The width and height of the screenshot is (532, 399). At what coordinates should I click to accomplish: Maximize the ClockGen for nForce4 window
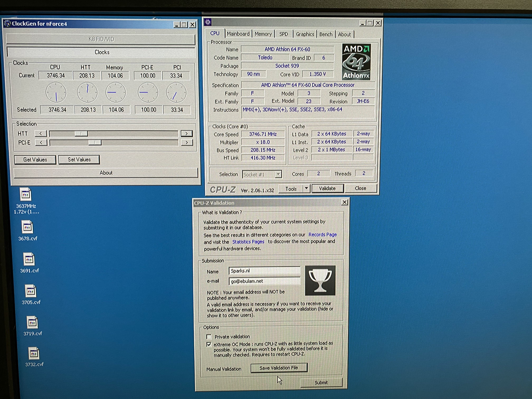click(184, 25)
